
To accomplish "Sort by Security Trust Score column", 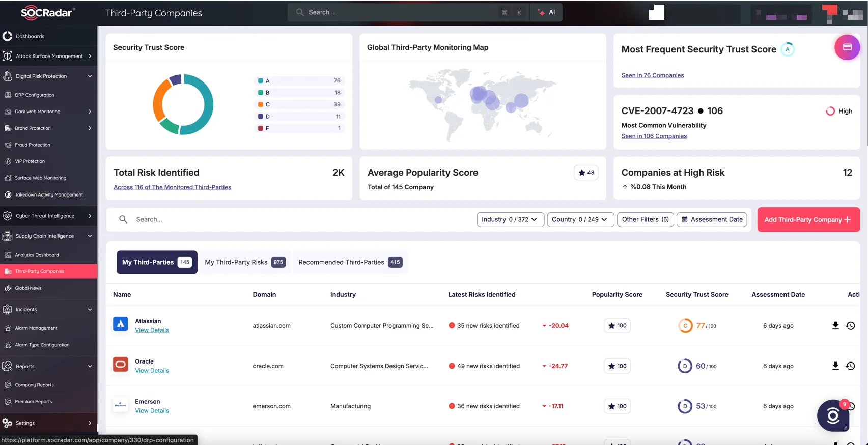I will pyautogui.click(x=697, y=295).
